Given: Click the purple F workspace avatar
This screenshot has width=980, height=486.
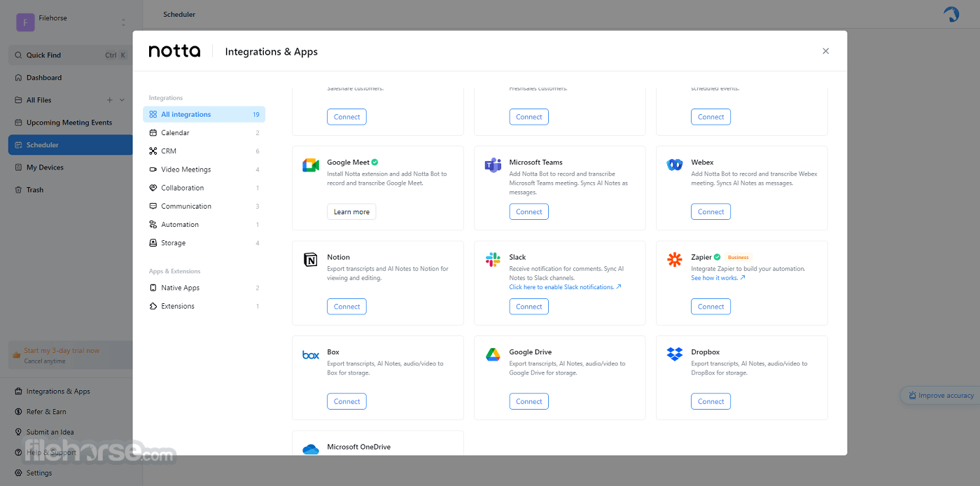Looking at the screenshot, I should (25, 22).
